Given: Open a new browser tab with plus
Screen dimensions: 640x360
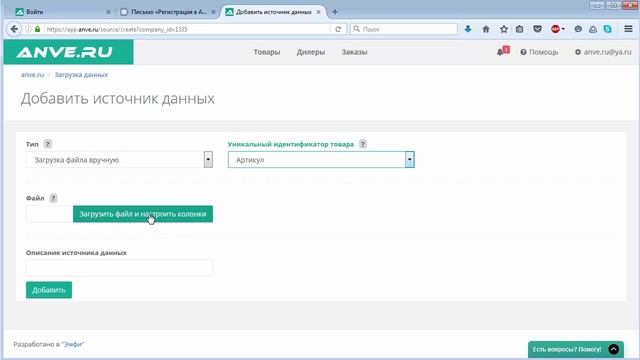Looking at the screenshot, I should pos(335,12).
